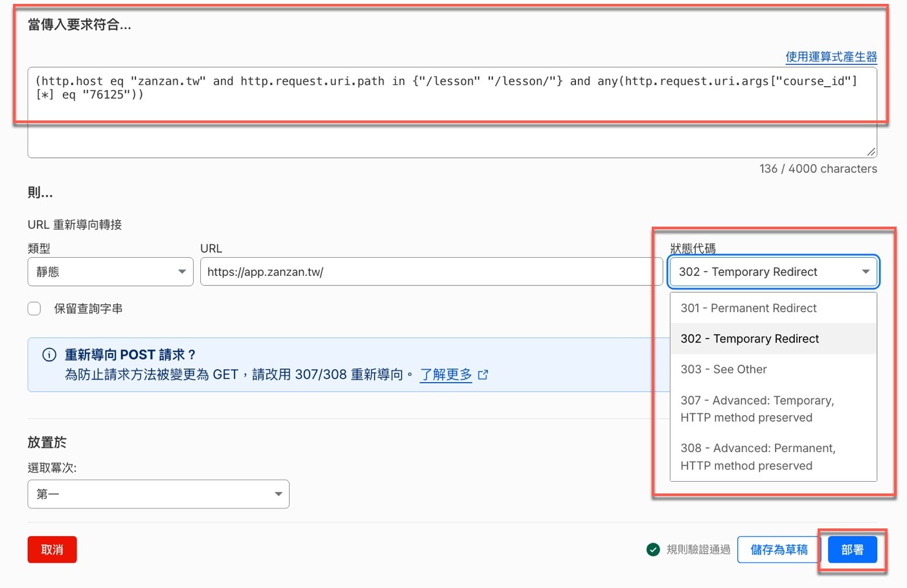Choose 307 - Advanced: Temporary option

pos(774,409)
